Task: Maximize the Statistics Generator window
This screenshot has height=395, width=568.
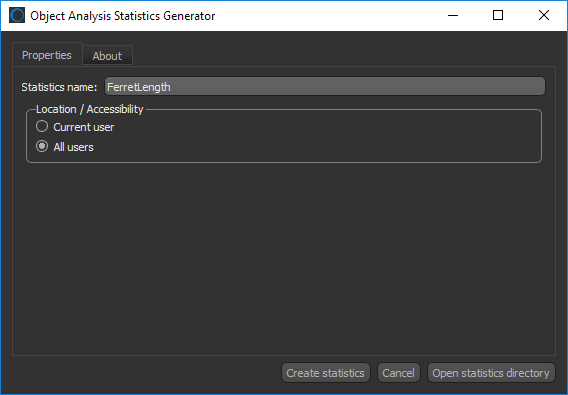Action: tap(498, 16)
